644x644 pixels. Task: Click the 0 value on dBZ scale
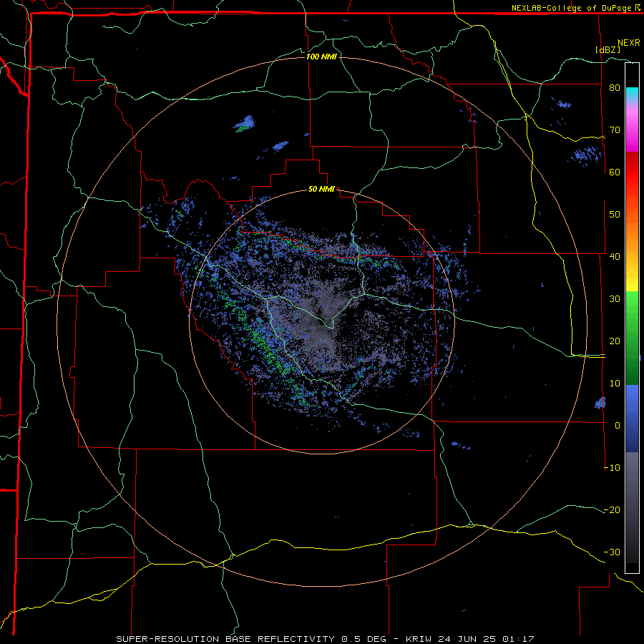click(x=618, y=426)
